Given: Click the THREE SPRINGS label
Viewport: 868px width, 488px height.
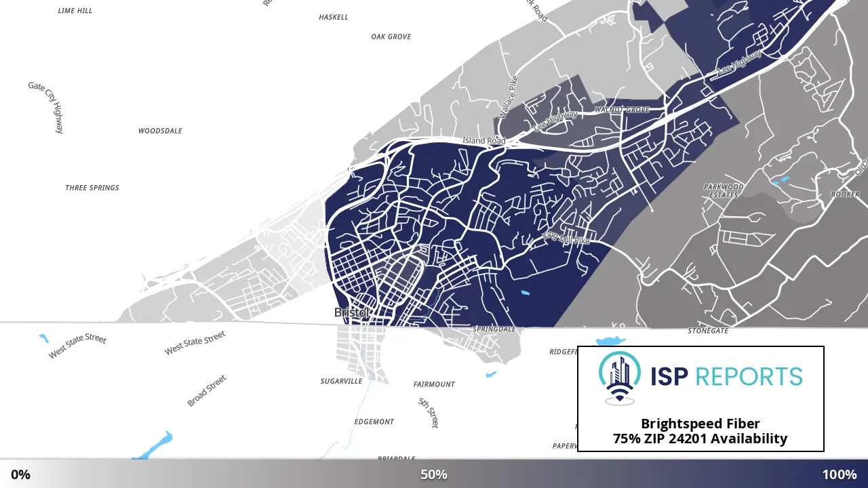Looking at the screenshot, I should (92, 188).
